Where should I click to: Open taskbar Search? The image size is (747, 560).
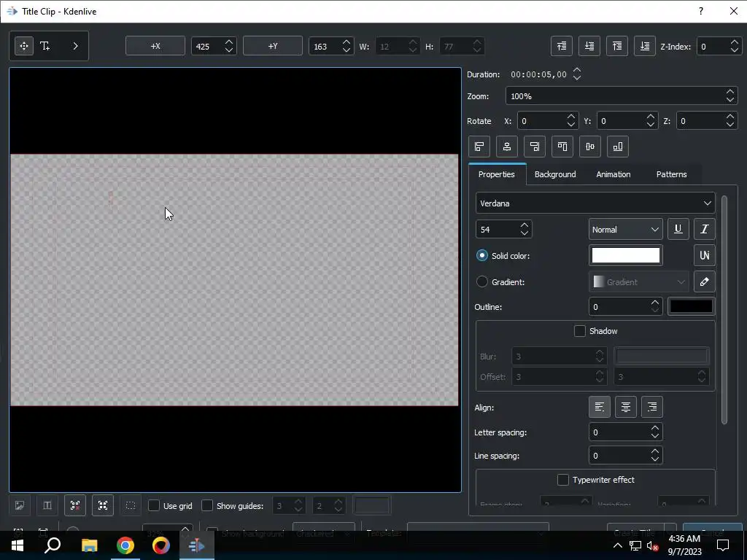click(x=53, y=545)
